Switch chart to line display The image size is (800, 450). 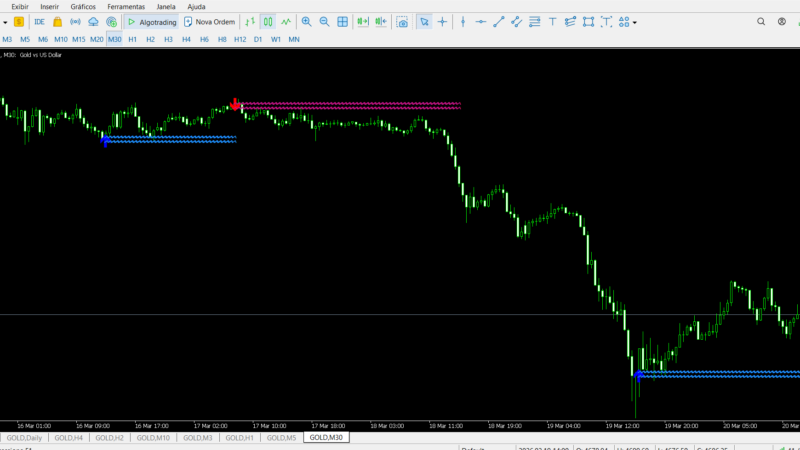pos(286,21)
